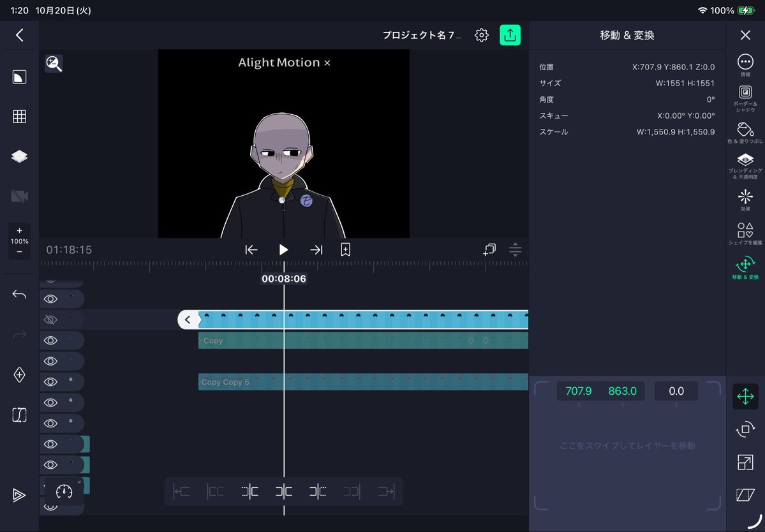Select 移動＆変換 in the right toolbar
This screenshot has width=765, height=532.
tap(745, 268)
